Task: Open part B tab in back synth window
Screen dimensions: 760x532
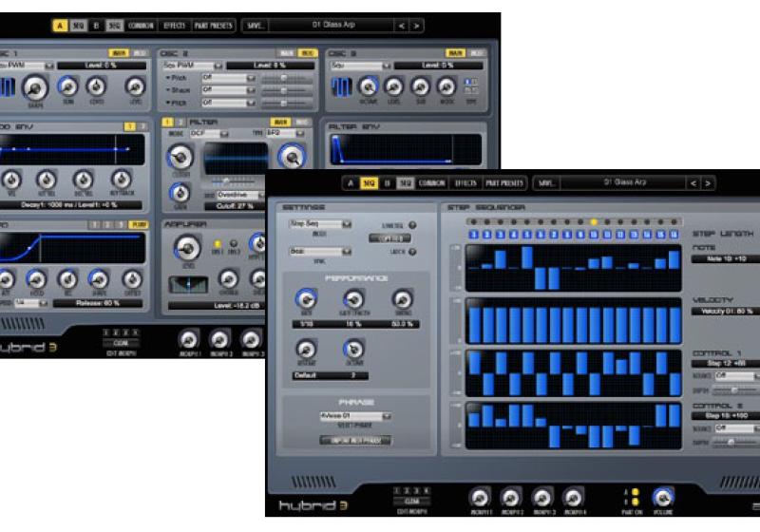Action: point(96,26)
